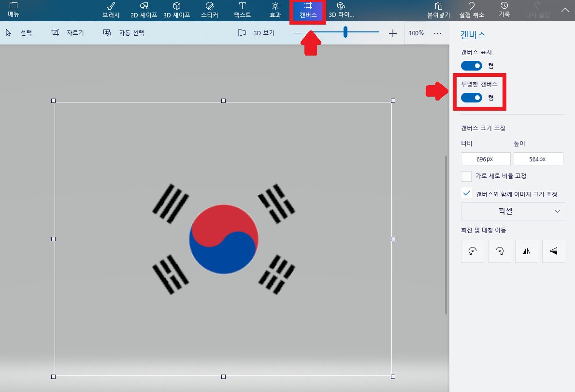575x392 pixels.
Task: Click the 회전 및 대칭 이동 label
Action: pyautogui.click(x=483, y=230)
